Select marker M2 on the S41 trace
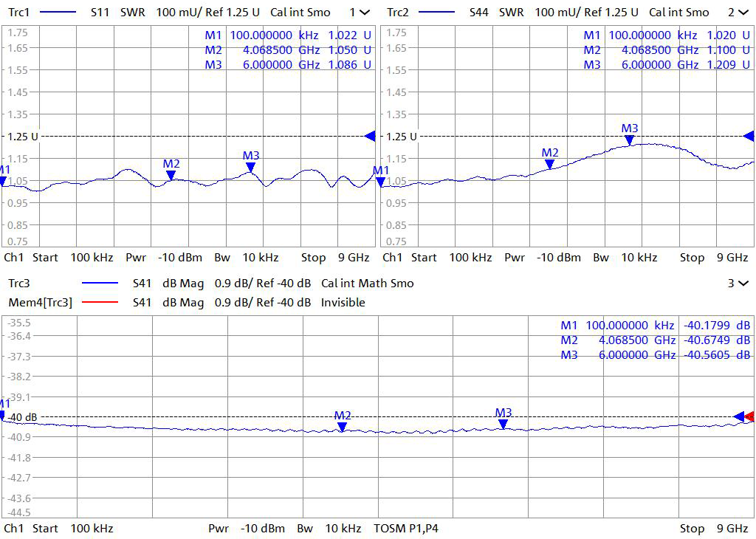The width and height of the screenshot is (756, 539). tap(342, 426)
